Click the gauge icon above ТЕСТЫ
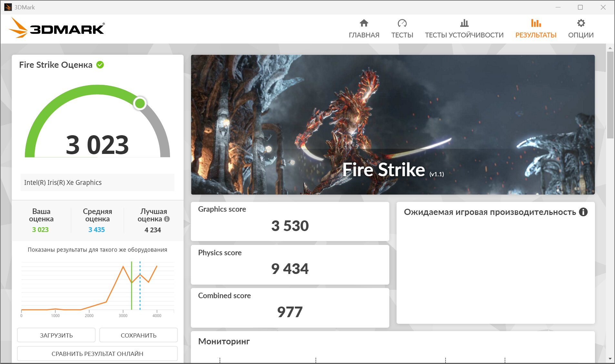 coord(402,23)
